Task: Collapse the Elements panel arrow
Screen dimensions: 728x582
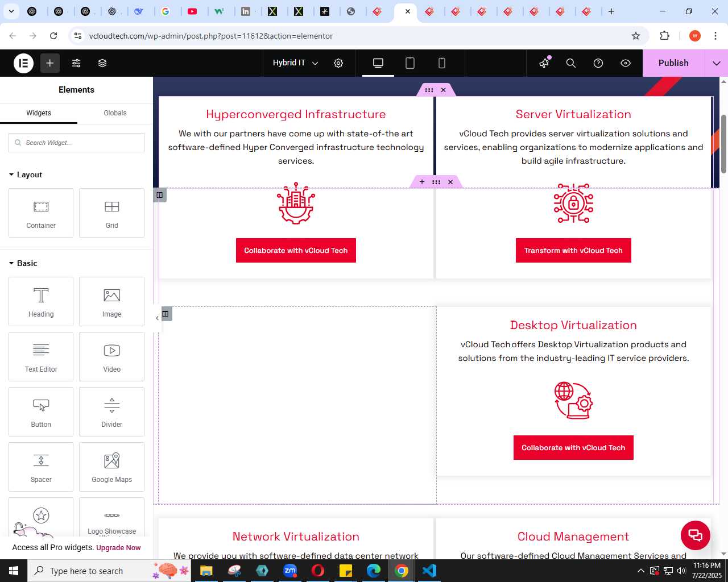Action: [x=157, y=318]
